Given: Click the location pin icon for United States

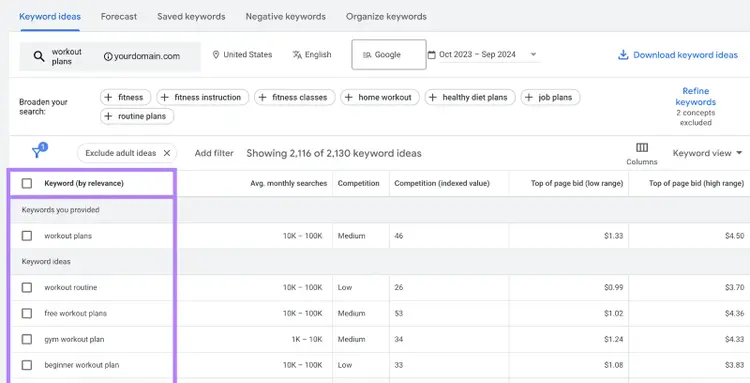Looking at the screenshot, I should [216, 55].
